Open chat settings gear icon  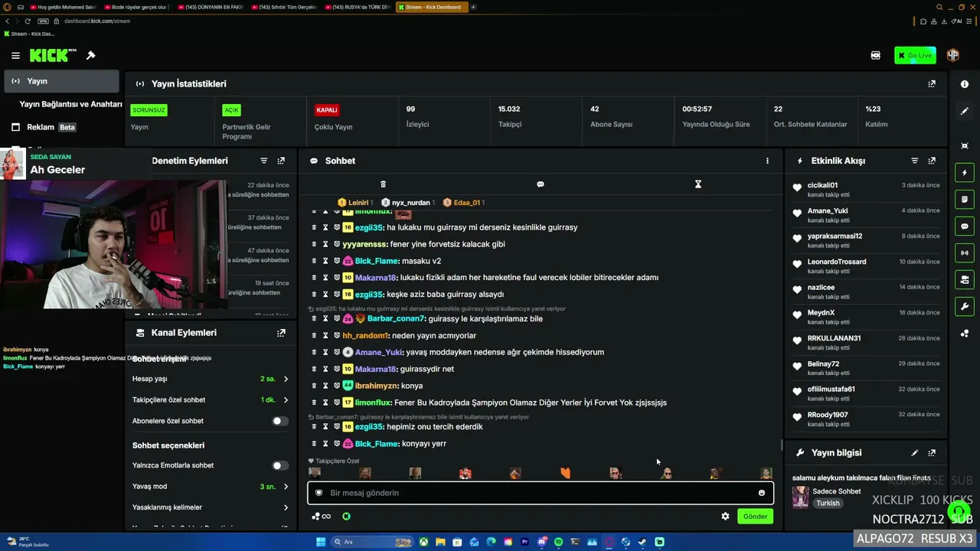tap(725, 517)
